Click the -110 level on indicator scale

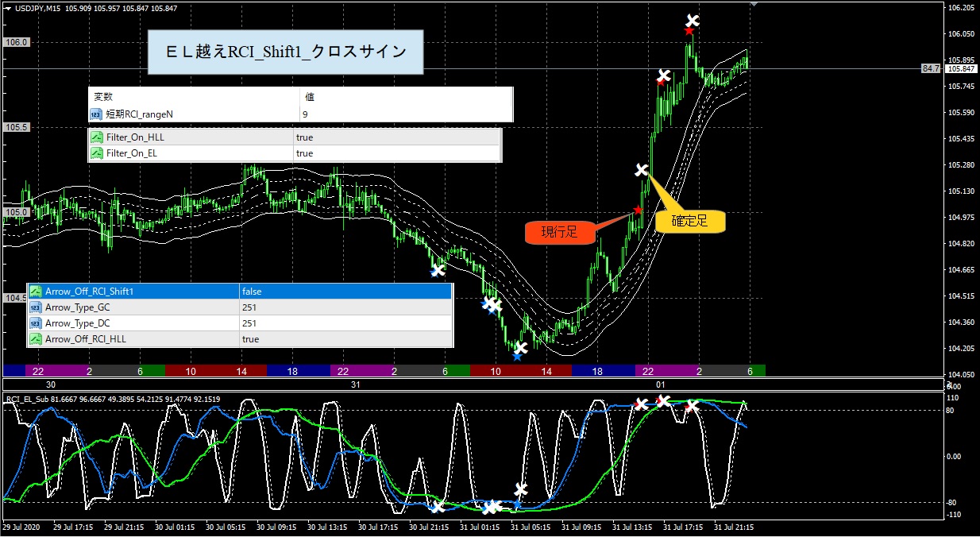coord(955,515)
